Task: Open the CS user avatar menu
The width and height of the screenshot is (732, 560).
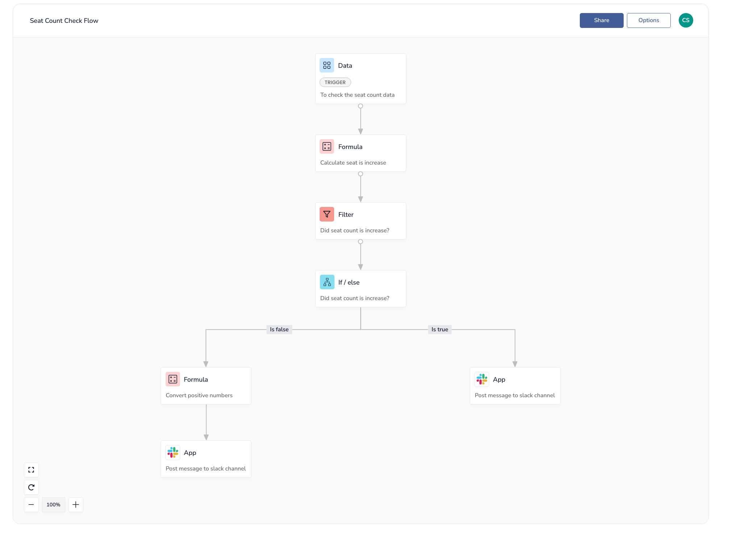Action: tap(686, 20)
